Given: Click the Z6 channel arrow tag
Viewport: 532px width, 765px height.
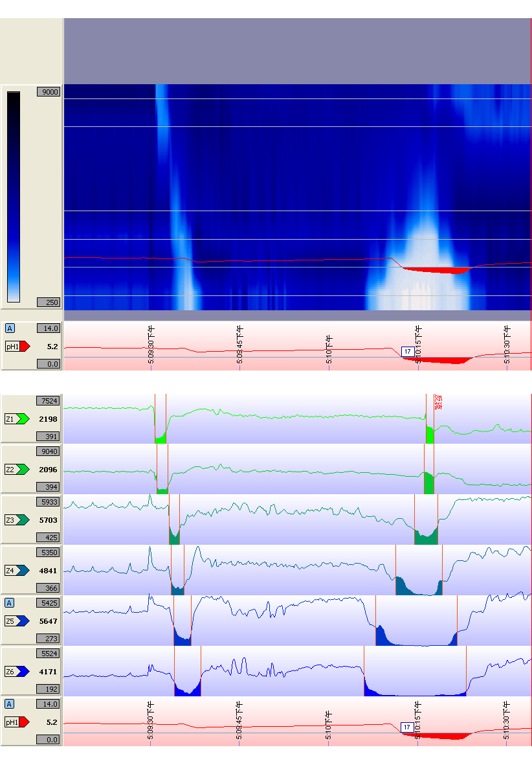Looking at the screenshot, I should (x=17, y=672).
